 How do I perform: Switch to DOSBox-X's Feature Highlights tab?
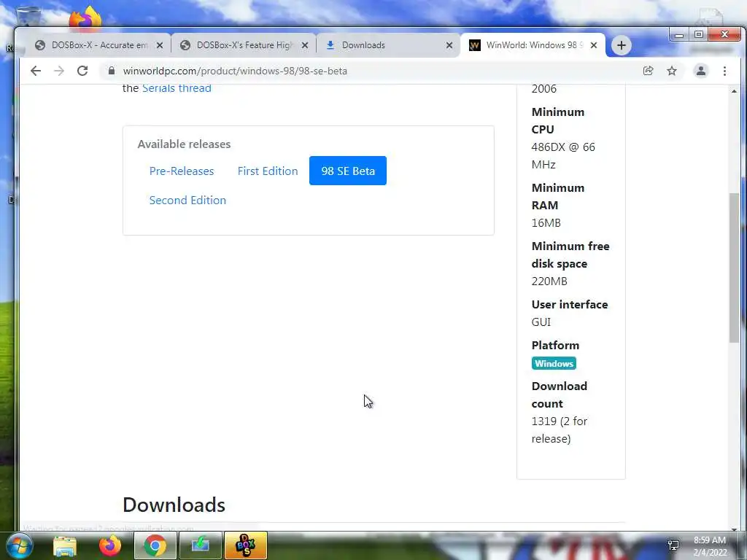(x=243, y=45)
